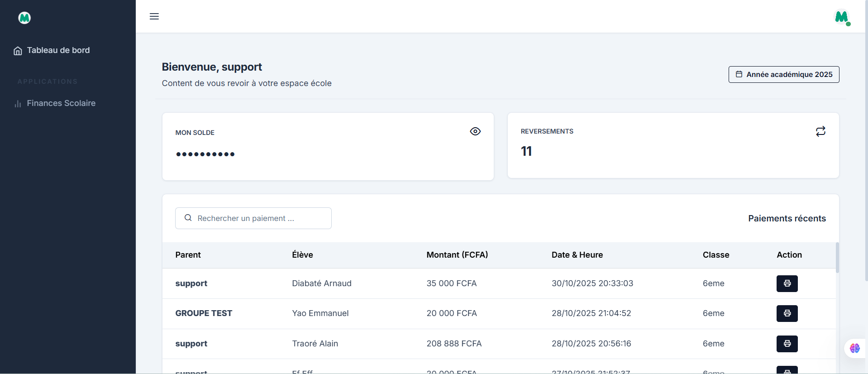Print receipt for Traoré Alain payment
Image resolution: width=868 pixels, height=374 pixels.
tap(787, 344)
